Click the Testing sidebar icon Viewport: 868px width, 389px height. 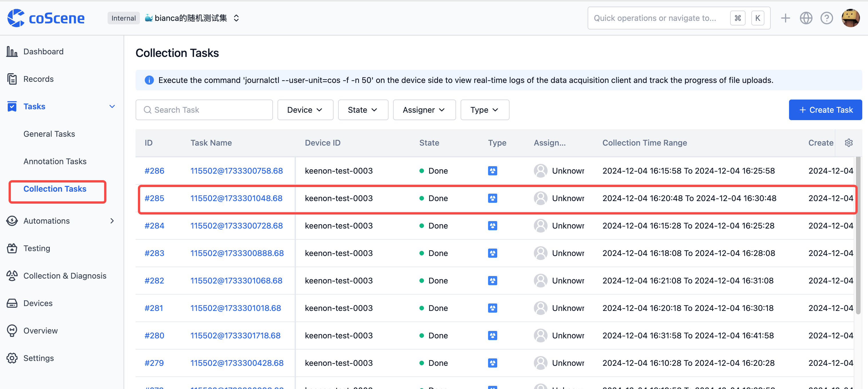point(12,248)
